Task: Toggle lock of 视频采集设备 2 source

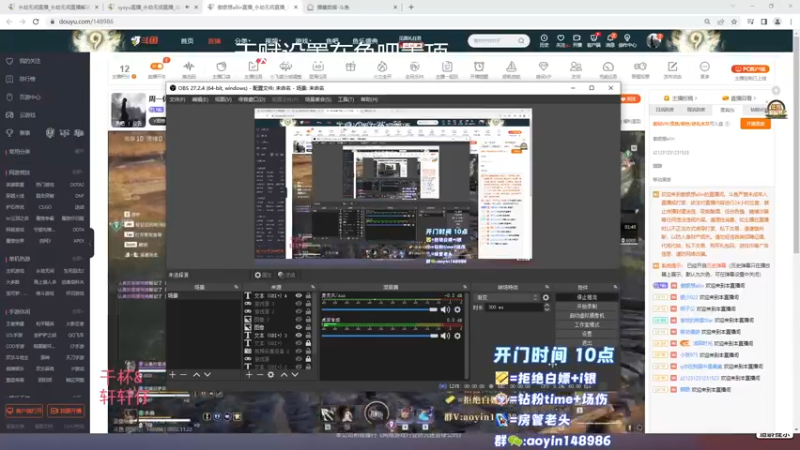Action: [x=308, y=351]
